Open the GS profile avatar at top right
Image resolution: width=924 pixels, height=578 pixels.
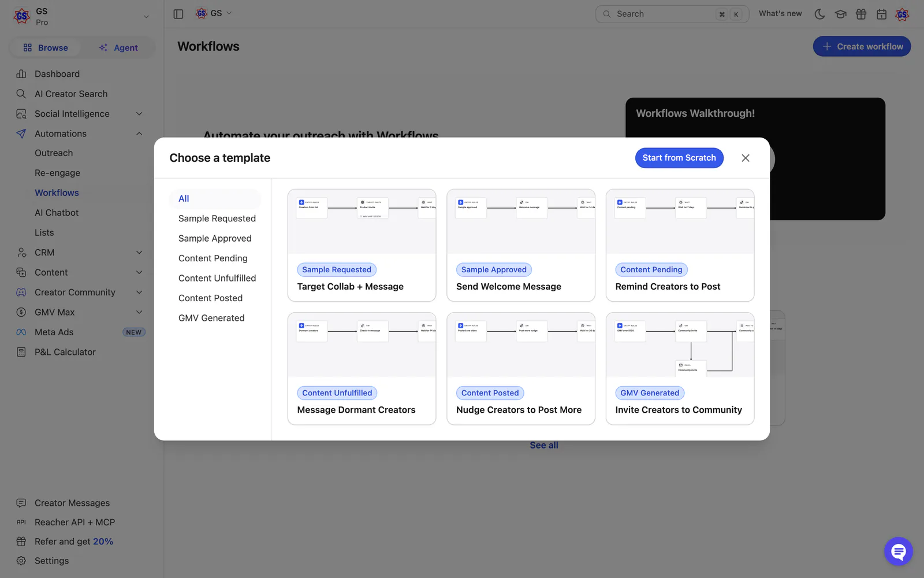pos(902,14)
